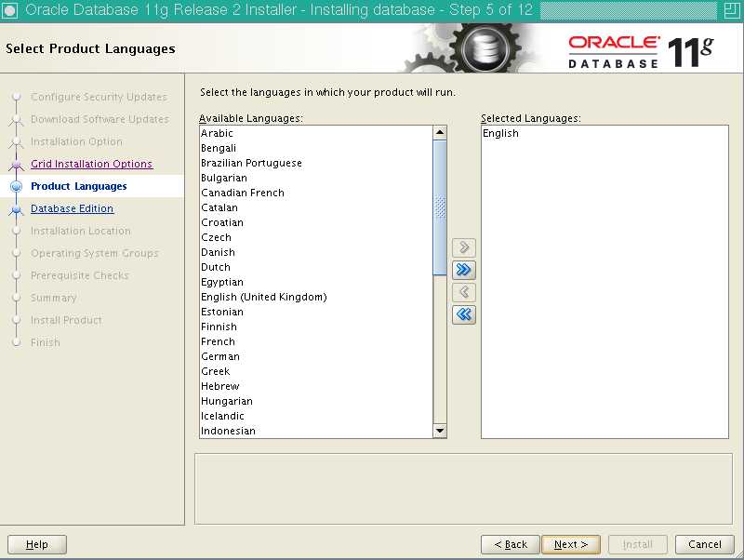Select Catalan in Available Languages
The image size is (744, 560).
[316, 207]
